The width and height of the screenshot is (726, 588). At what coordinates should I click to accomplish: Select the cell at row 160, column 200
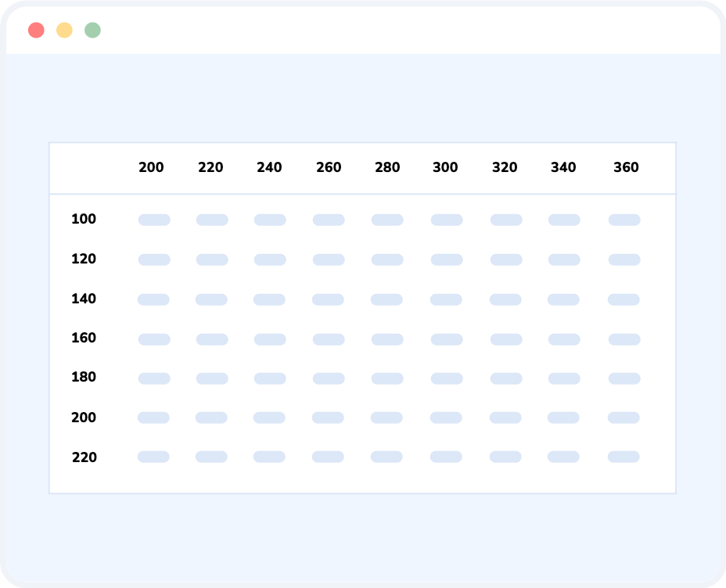(154, 339)
